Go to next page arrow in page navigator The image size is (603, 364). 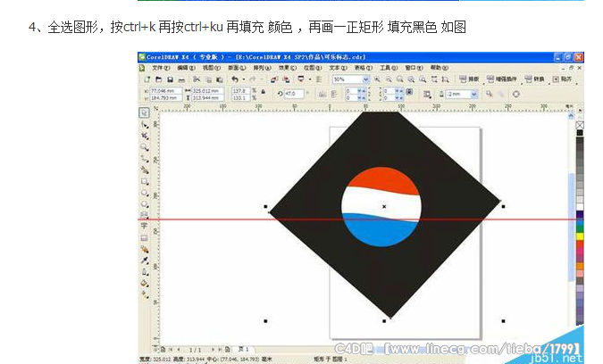click(x=213, y=350)
